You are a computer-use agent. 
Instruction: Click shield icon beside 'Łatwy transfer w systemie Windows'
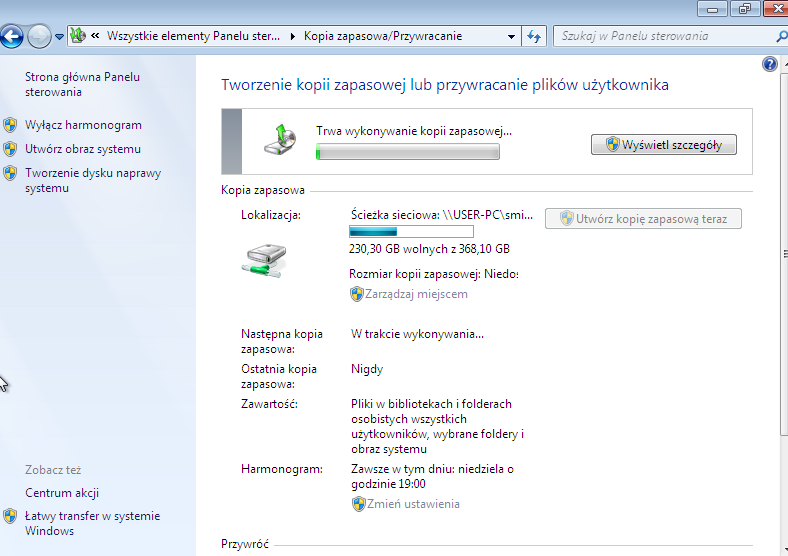coord(10,516)
